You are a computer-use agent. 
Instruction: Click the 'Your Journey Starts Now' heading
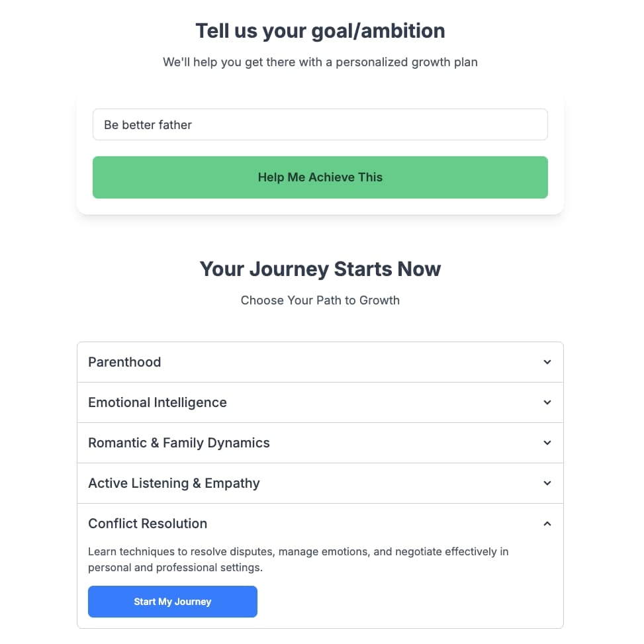(x=320, y=269)
